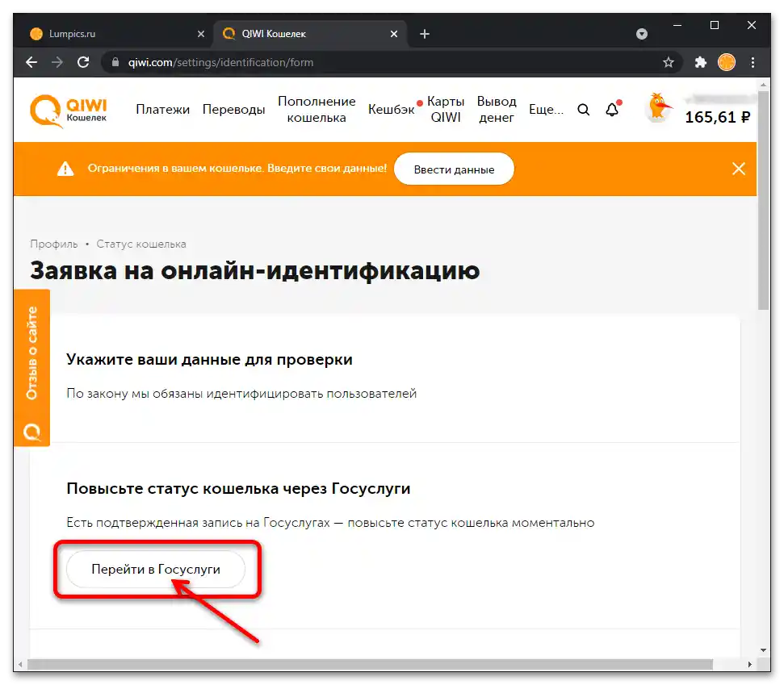The image size is (784, 685).
Task: Click the wallet balance 165,61 ₽
Action: click(717, 118)
